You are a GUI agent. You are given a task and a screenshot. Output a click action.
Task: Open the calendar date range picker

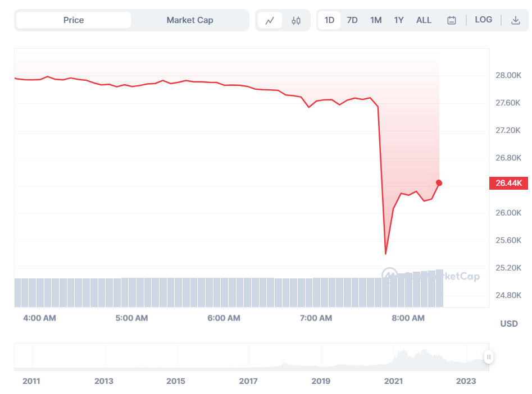(x=452, y=21)
